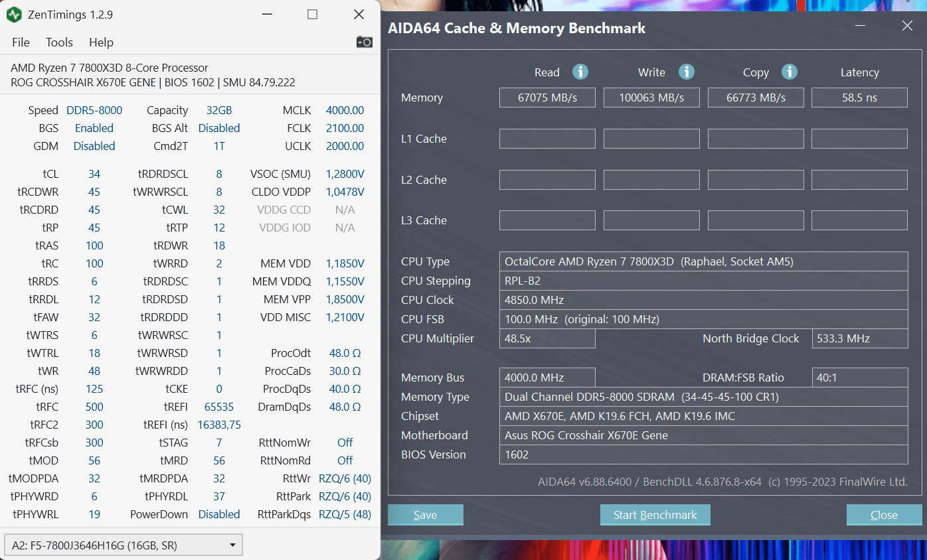Click the tRFC value 500
Viewport: 927px width, 560px height.
pos(94,407)
